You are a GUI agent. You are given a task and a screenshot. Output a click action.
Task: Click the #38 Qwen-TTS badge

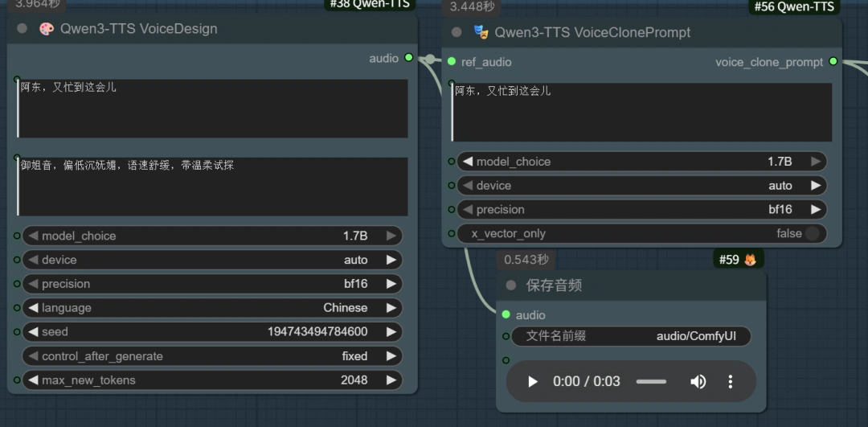(370, 5)
